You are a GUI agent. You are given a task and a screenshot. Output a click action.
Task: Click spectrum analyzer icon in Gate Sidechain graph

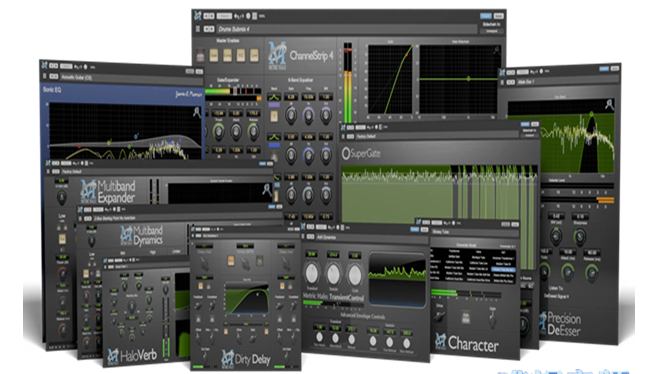pos(497,51)
